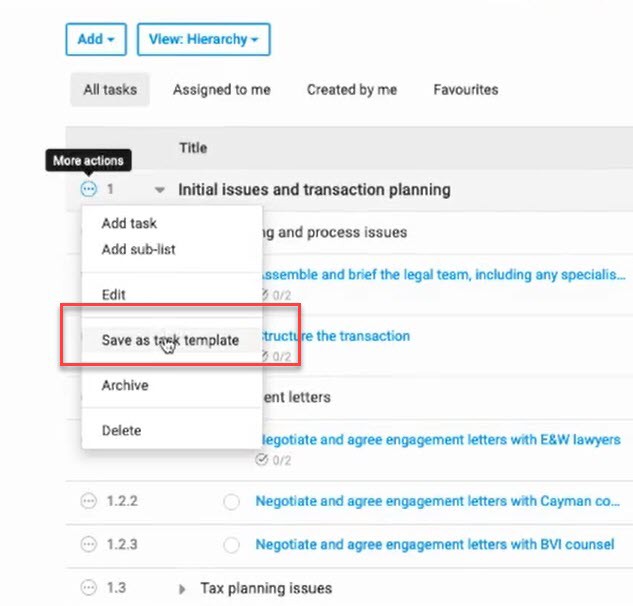Mark BVI counsel engagement task complete
Image resolution: width=633 pixels, height=606 pixels.
click(x=232, y=545)
